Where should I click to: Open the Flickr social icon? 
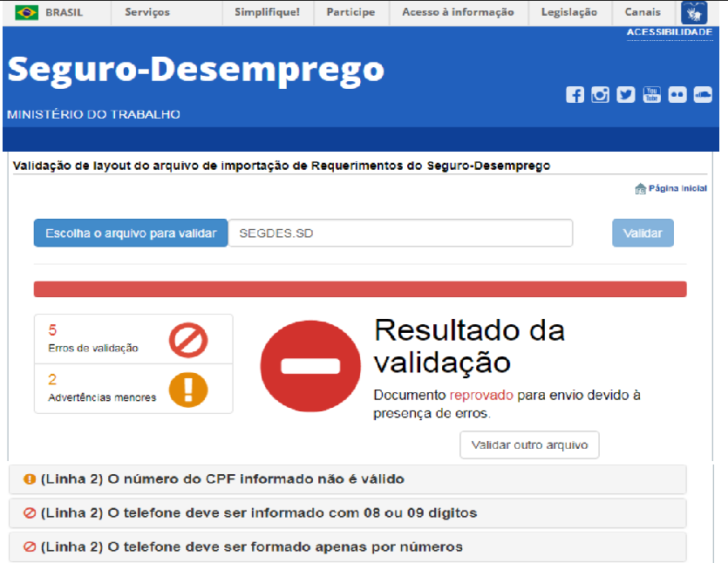(x=677, y=95)
